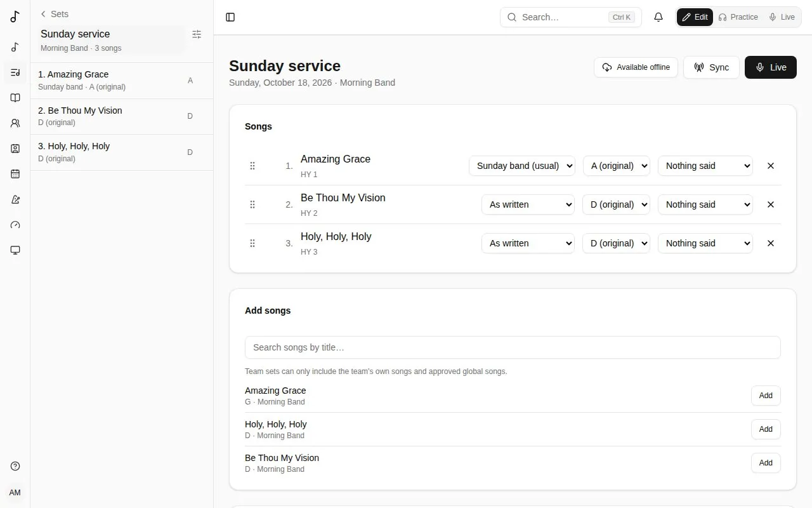Click the Sync button
Image resolution: width=812 pixels, height=508 pixels.
pos(711,67)
